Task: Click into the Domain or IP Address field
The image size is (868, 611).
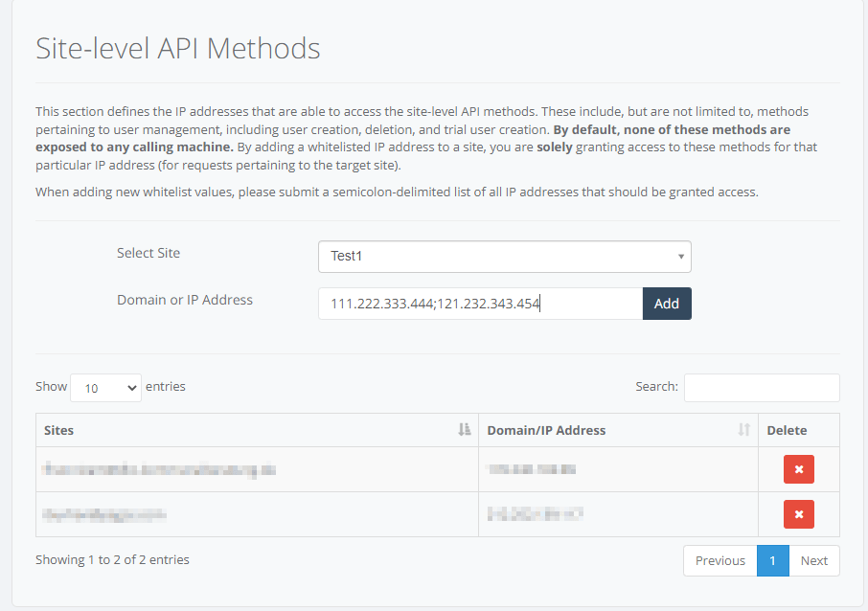Action: coord(480,304)
